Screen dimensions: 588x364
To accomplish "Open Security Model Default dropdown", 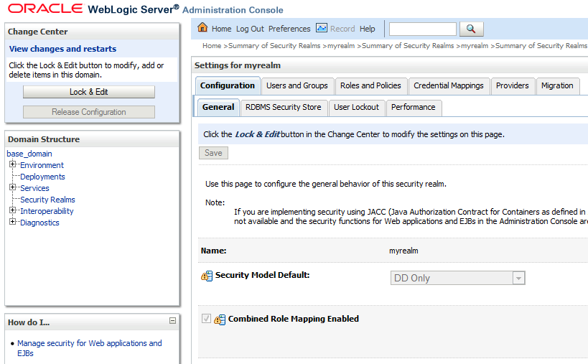I will 518,279.
